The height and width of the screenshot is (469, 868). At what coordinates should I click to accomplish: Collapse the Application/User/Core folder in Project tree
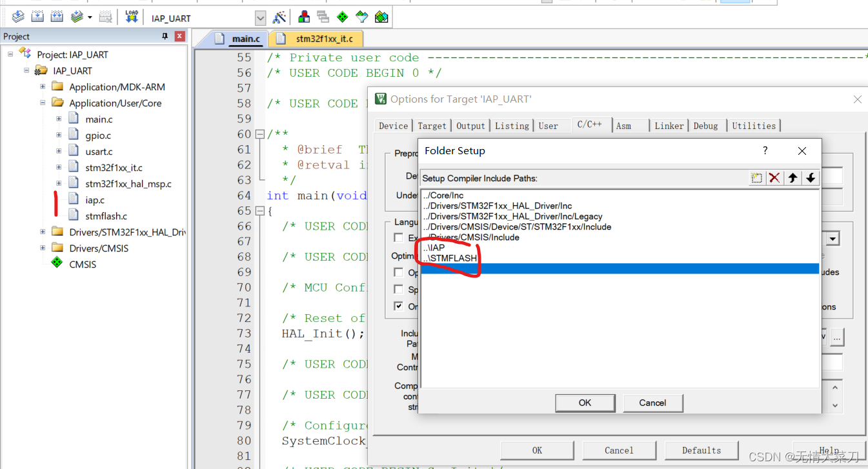tap(43, 103)
